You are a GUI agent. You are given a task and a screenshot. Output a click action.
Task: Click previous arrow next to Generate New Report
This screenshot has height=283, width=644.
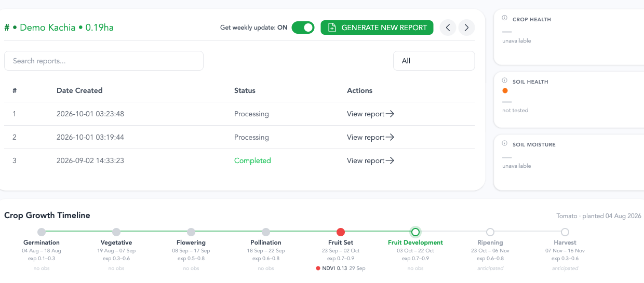[448, 28]
